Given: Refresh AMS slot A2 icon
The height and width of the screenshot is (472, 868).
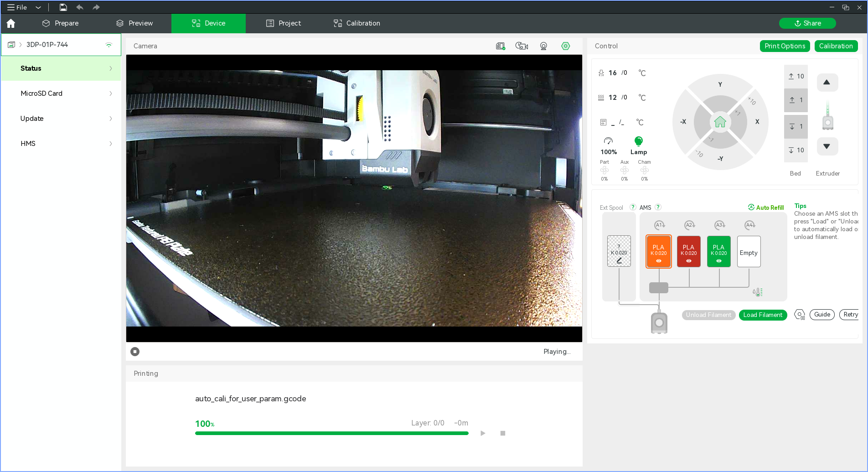Looking at the screenshot, I should click(x=690, y=225).
